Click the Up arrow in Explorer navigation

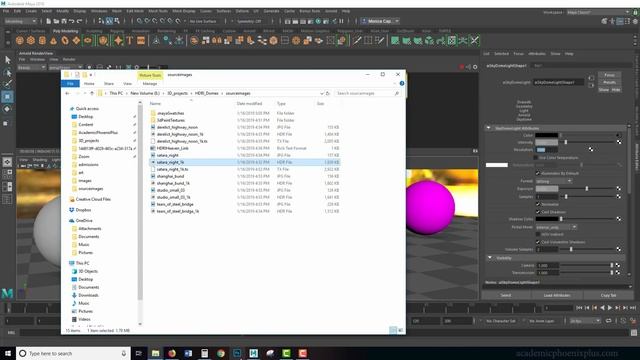92,93
